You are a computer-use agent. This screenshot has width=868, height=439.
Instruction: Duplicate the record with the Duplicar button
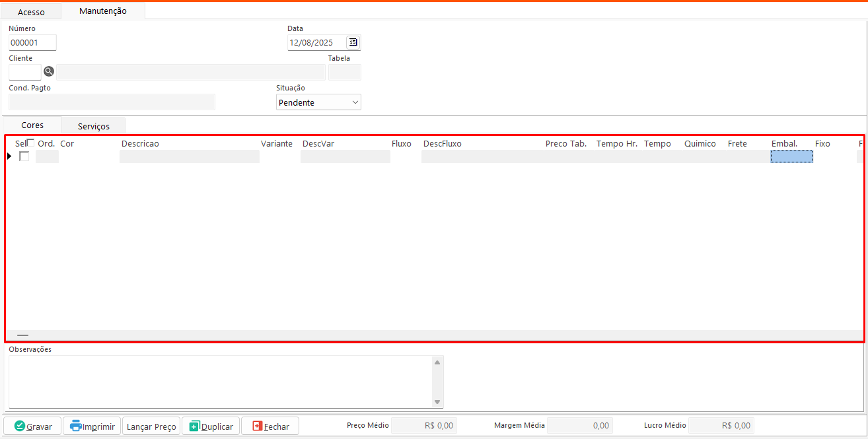click(x=211, y=426)
